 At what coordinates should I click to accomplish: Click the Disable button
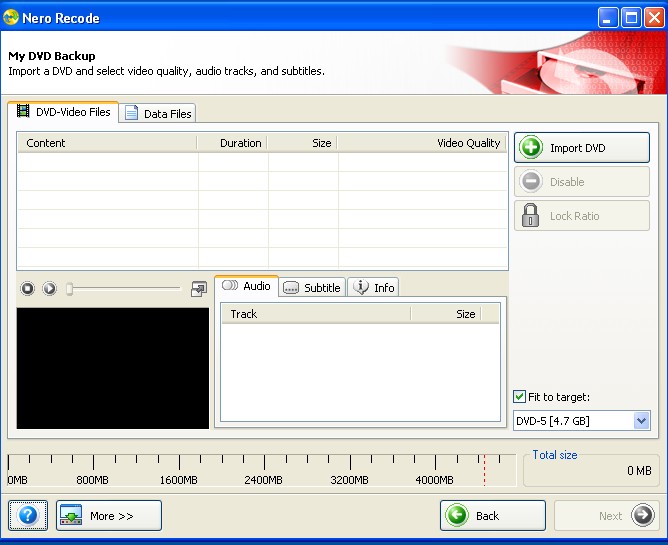point(582,182)
